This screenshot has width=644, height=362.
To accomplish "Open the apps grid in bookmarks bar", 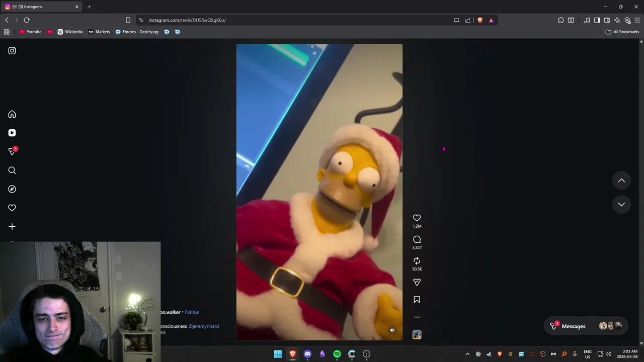I will click(7, 32).
